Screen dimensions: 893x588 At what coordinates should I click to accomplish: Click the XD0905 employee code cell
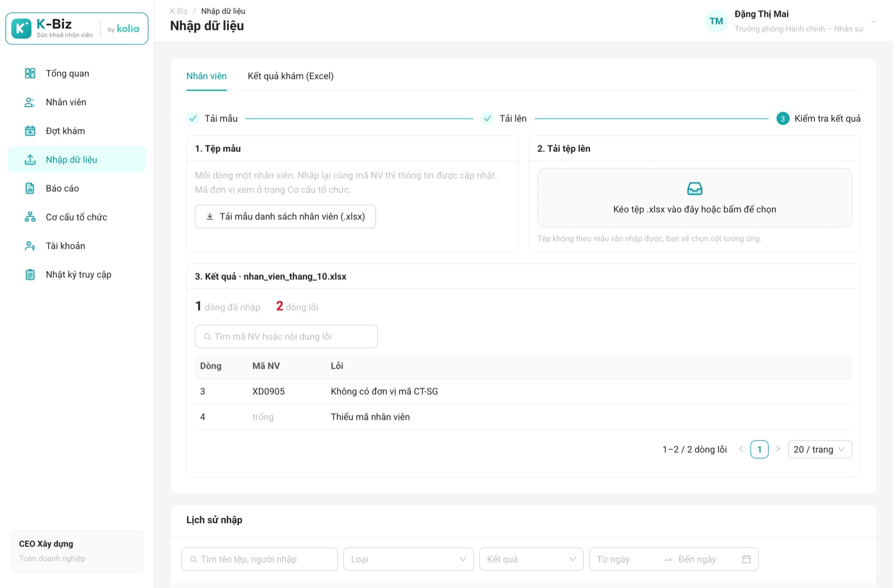click(x=268, y=392)
